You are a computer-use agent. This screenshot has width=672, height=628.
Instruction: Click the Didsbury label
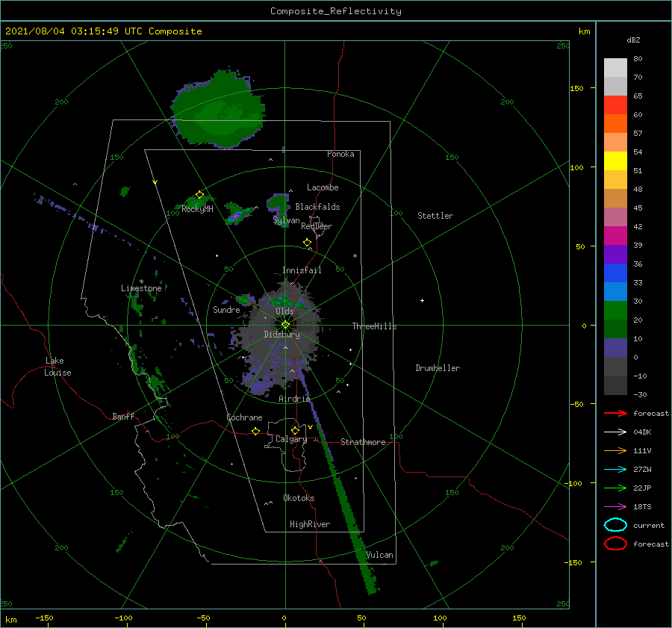point(282,335)
